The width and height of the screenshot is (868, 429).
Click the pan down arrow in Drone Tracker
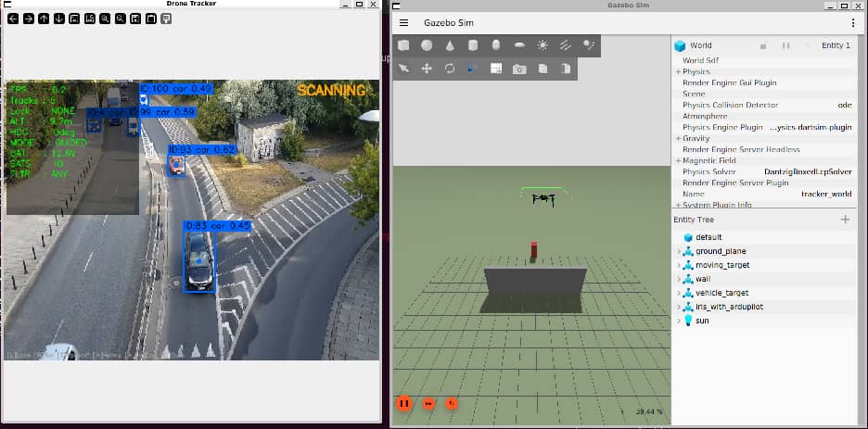[58, 19]
